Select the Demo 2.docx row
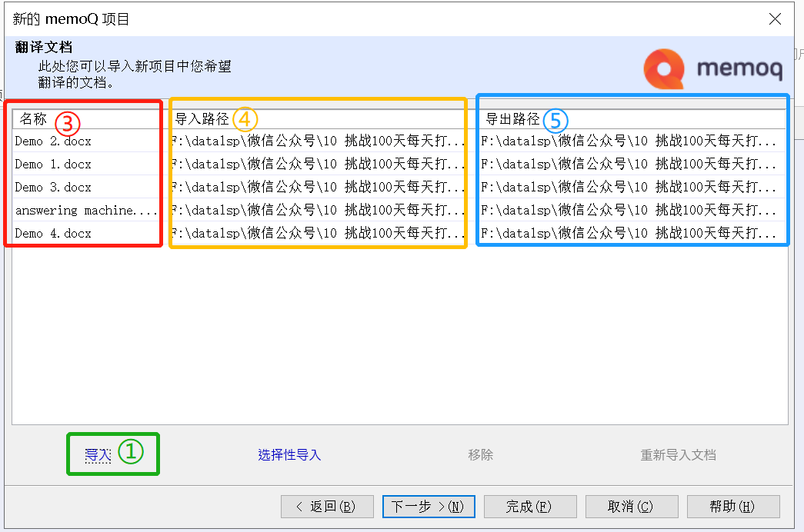804x532 pixels. [x=399, y=141]
